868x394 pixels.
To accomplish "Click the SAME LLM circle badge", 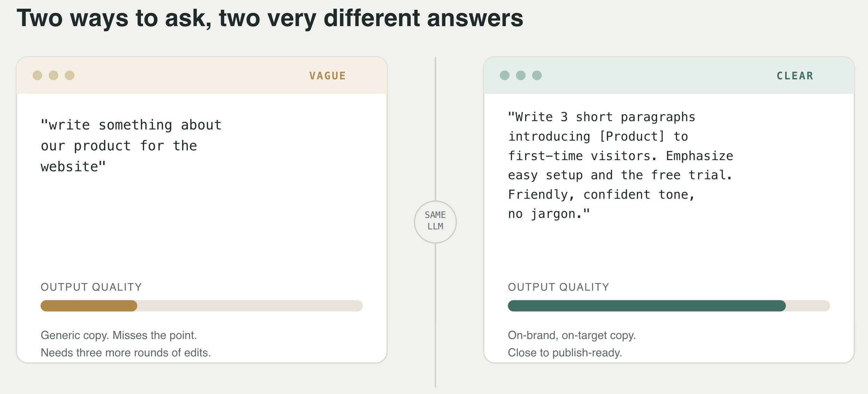I will pyautogui.click(x=435, y=222).
